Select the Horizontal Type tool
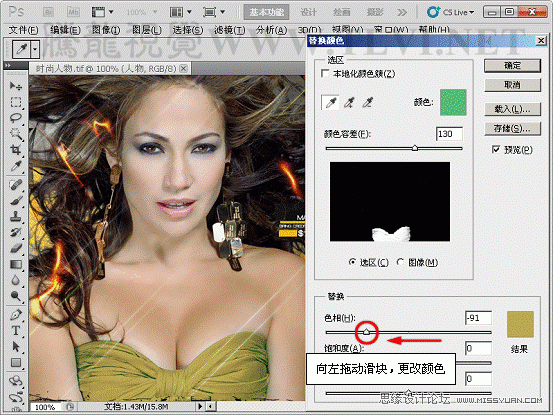The image size is (553, 415). pyautogui.click(x=16, y=330)
